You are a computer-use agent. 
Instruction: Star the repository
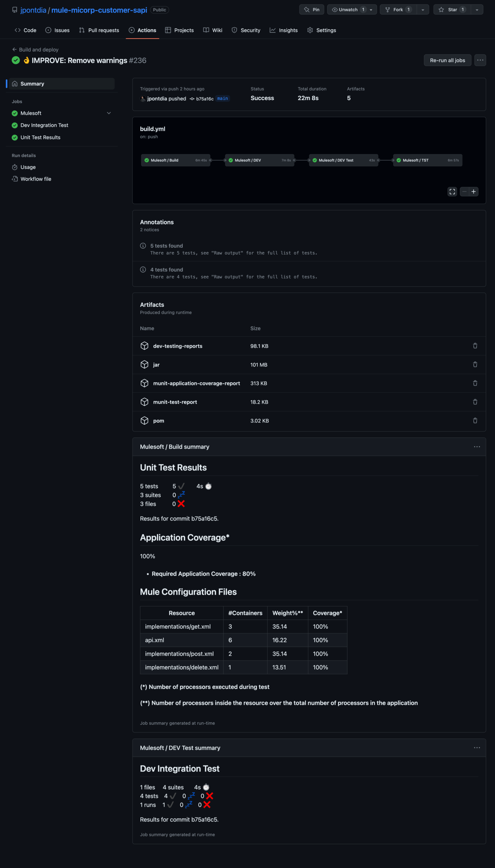pos(452,9)
